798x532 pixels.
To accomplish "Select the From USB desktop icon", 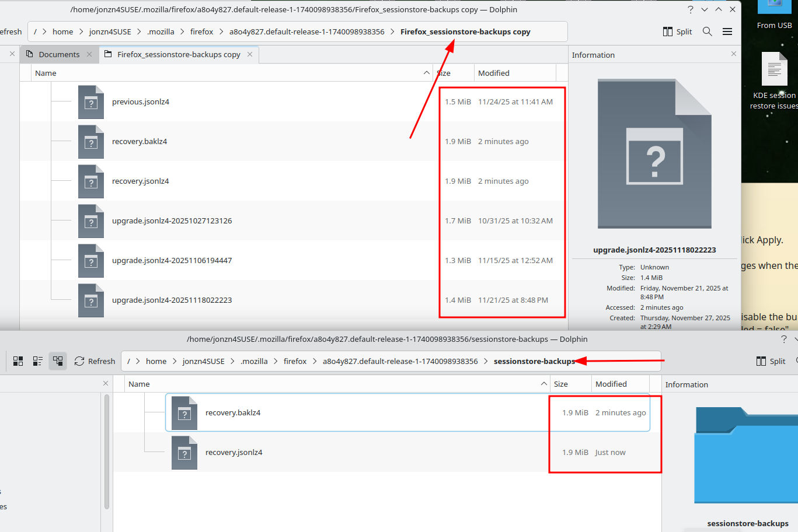I will click(x=774, y=15).
